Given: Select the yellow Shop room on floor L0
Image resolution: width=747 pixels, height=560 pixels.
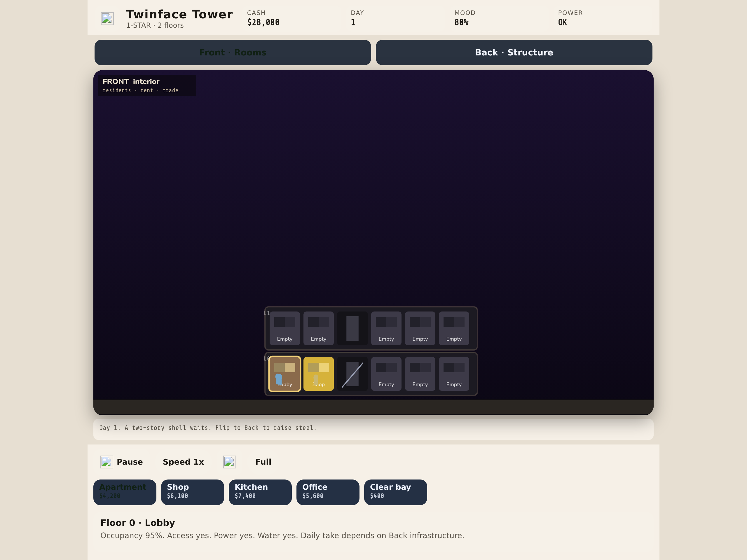Looking at the screenshot, I should 318,374.
